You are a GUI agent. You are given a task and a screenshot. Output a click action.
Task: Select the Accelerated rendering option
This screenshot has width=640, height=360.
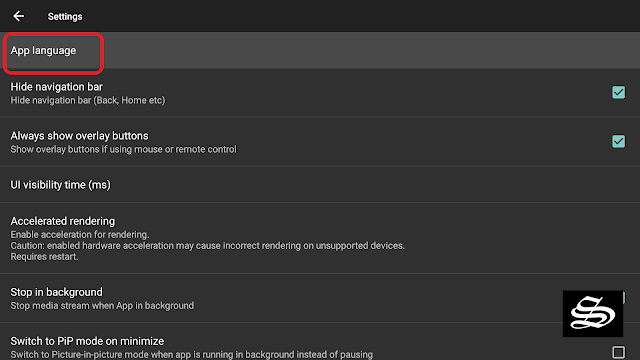coord(320,238)
